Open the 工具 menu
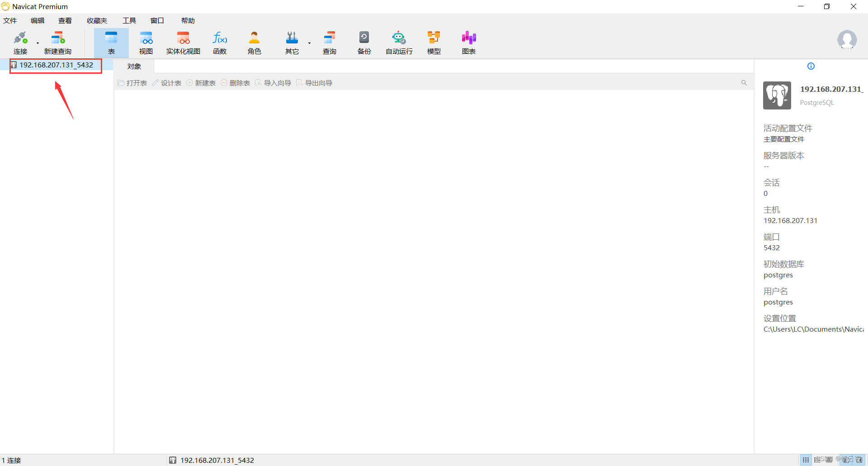 (129, 21)
